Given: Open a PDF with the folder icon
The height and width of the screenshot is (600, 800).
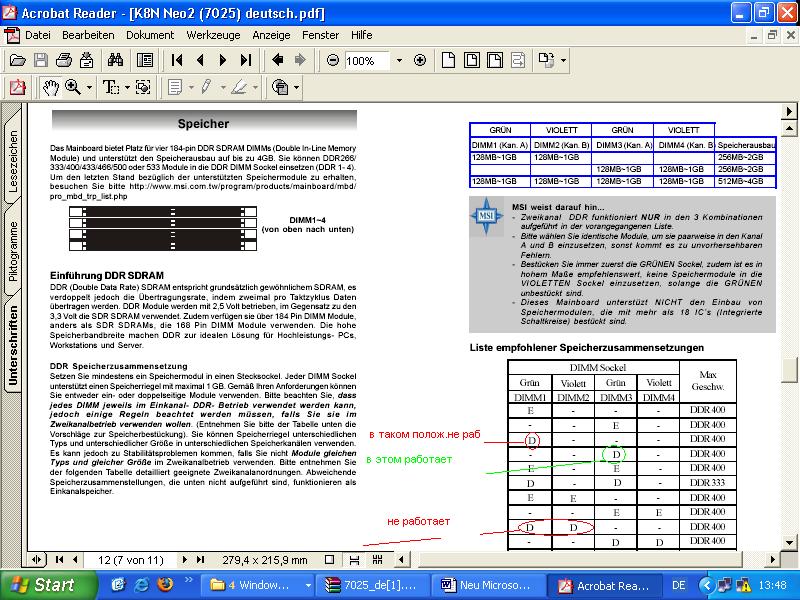Looking at the screenshot, I should click(17, 60).
